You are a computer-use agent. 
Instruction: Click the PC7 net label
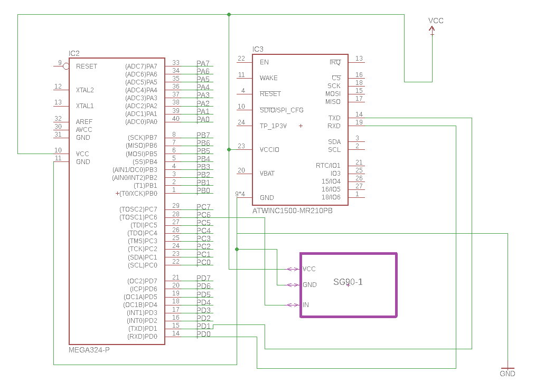tap(204, 207)
